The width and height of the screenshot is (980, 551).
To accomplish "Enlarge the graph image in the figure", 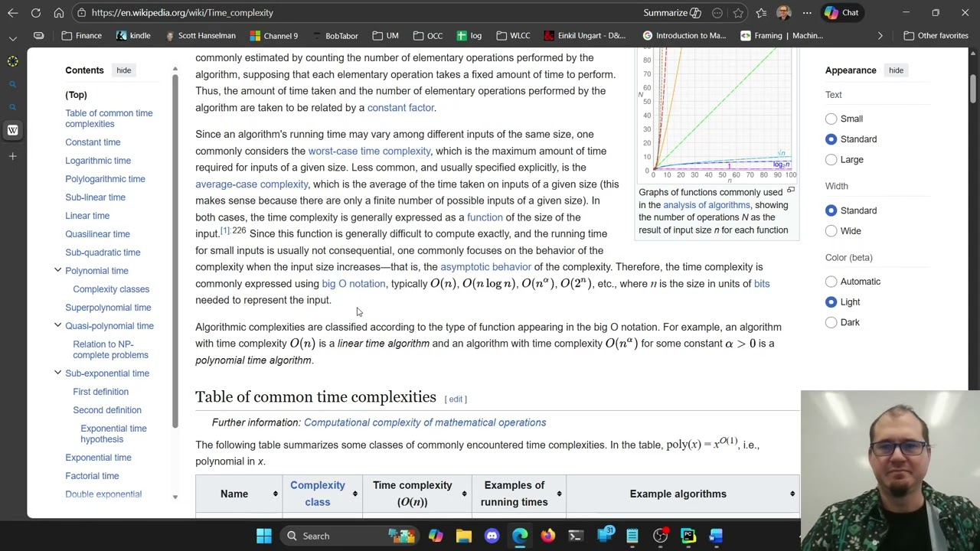I will tap(791, 191).
